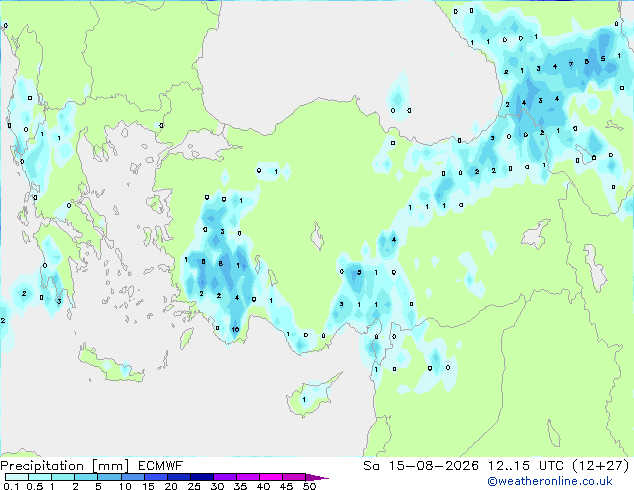Click the legend label "0.1"
Image resolution: width=634 pixels, height=490 pixels.
11,486
